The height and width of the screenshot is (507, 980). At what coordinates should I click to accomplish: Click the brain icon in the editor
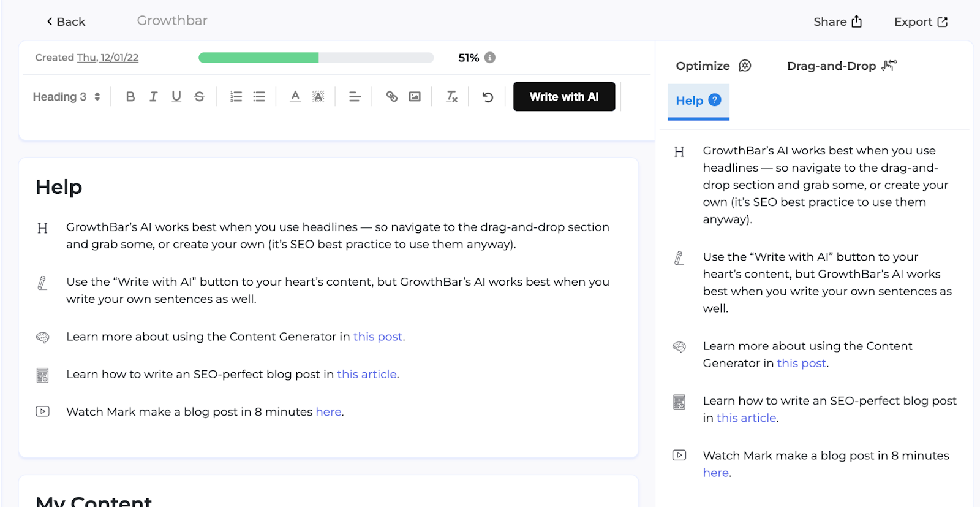click(42, 337)
